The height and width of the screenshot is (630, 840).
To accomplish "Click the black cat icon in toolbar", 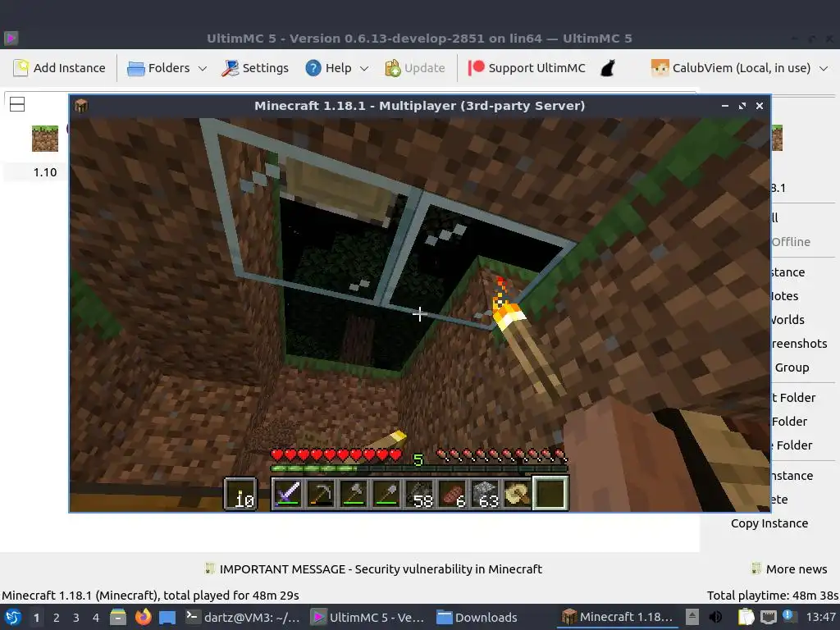I will coord(608,68).
